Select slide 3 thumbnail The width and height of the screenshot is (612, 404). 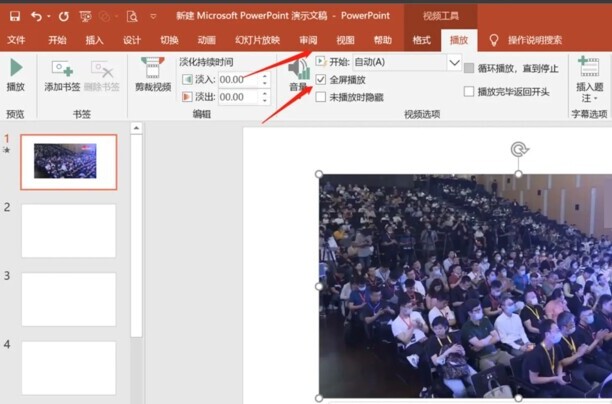coord(69,299)
